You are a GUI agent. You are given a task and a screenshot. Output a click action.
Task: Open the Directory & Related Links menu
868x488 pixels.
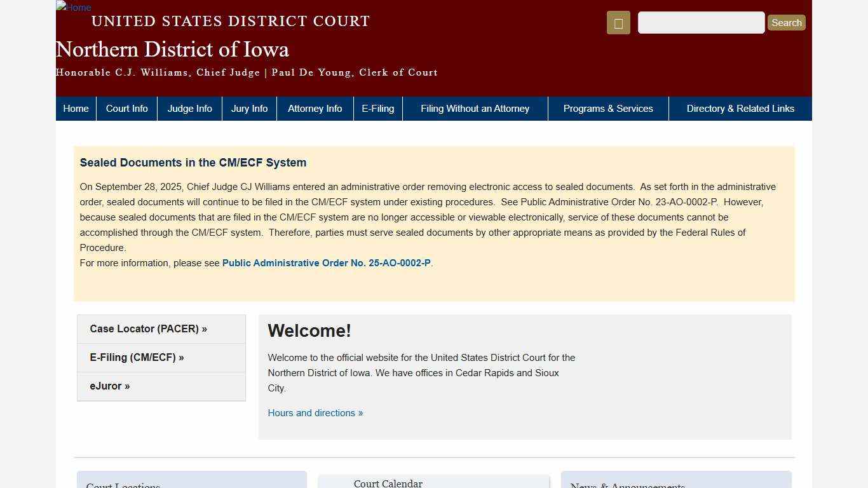[740, 108]
